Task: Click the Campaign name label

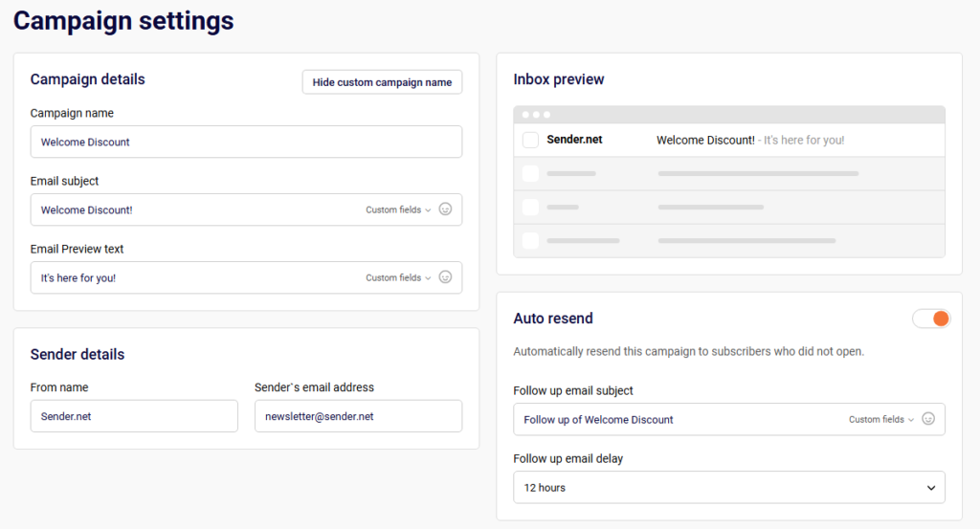Action: (72, 113)
